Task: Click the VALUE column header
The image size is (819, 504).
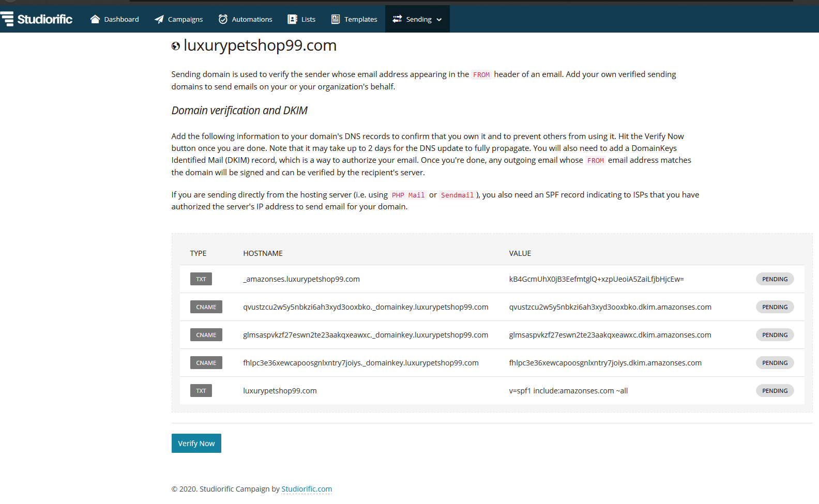Action: point(520,253)
